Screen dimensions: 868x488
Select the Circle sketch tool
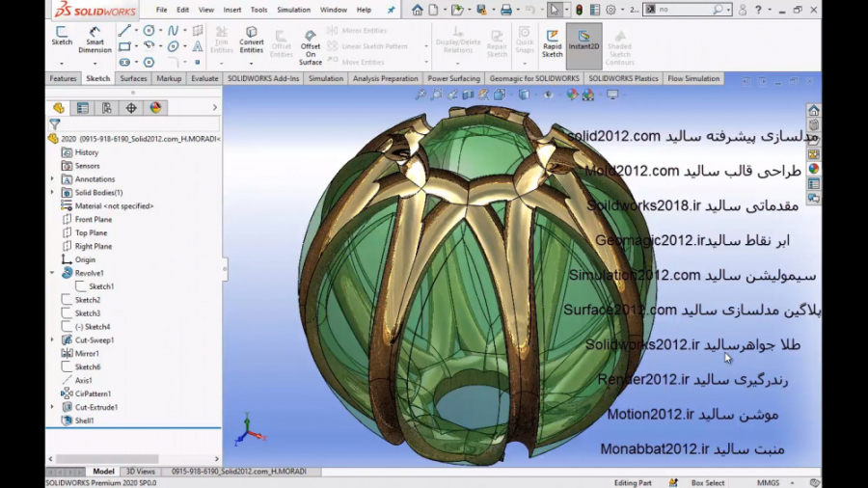[149, 31]
